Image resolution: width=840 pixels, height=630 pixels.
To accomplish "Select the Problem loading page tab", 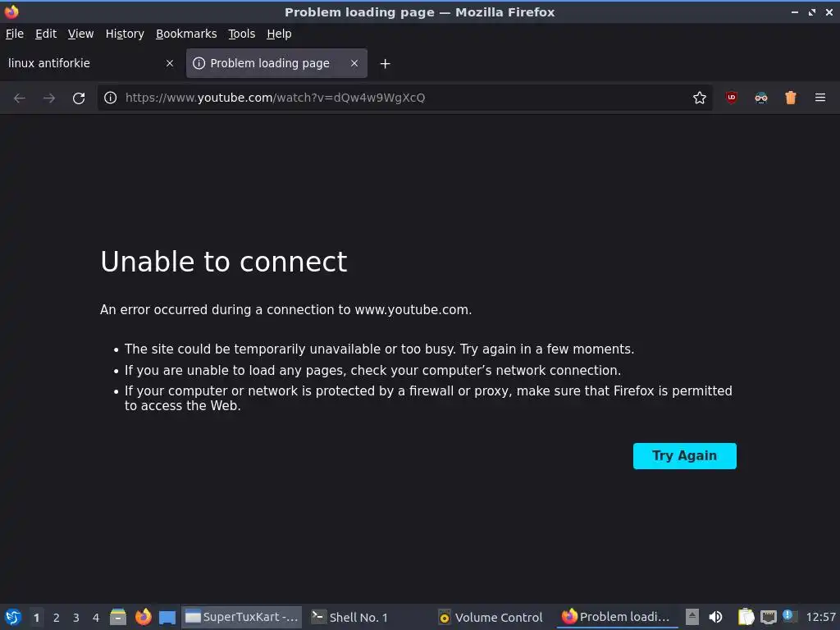I will 276,63.
